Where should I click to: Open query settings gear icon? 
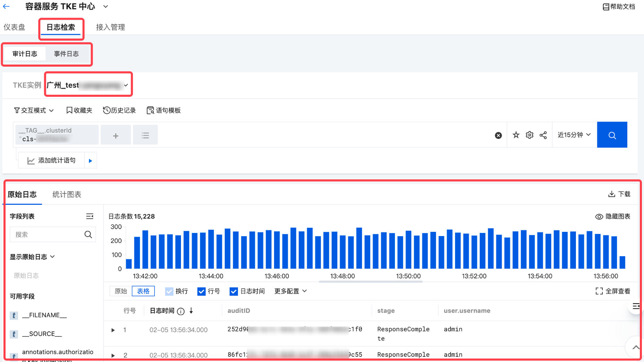pos(529,135)
